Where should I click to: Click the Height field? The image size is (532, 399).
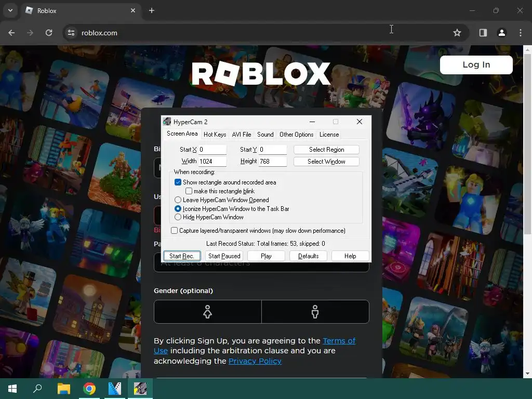[x=272, y=162]
